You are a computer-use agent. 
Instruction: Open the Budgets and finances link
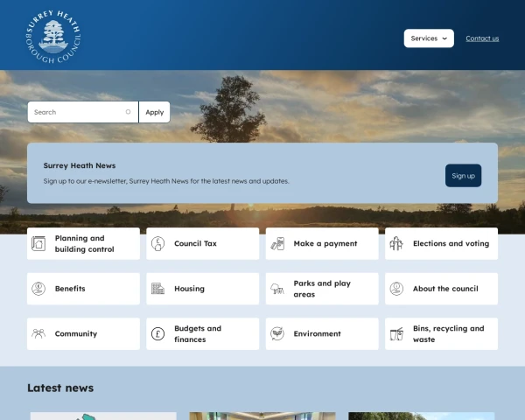pyautogui.click(x=198, y=334)
